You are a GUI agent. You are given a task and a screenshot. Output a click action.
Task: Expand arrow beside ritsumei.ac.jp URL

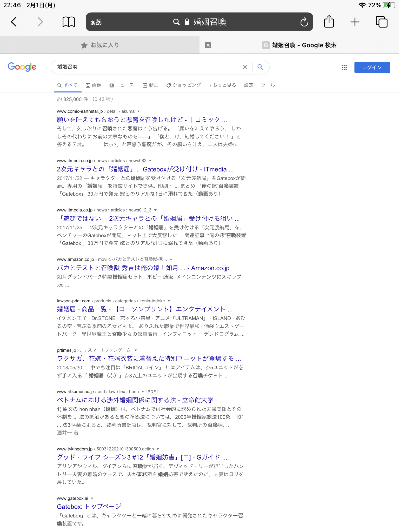click(143, 392)
